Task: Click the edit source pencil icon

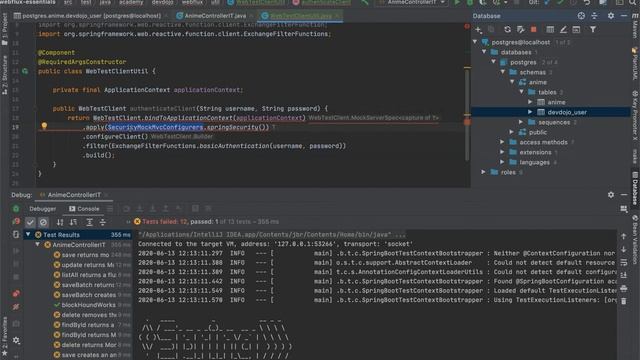Action: [x=563, y=30]
